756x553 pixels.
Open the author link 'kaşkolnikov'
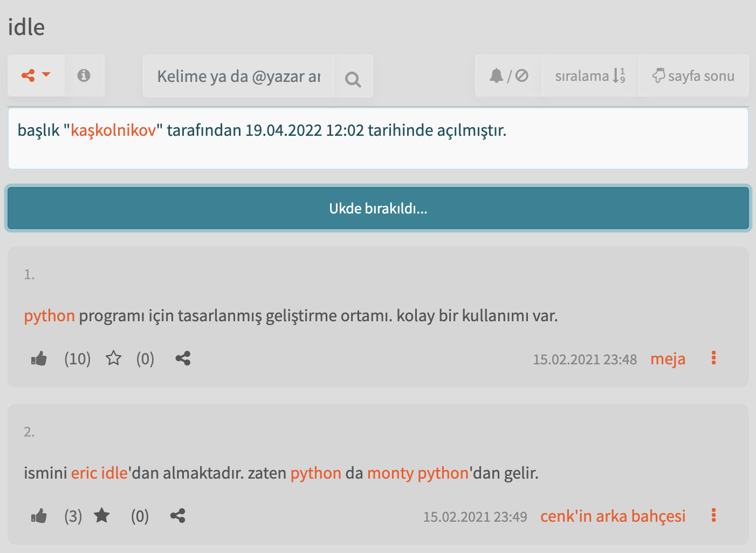(113, 130)
